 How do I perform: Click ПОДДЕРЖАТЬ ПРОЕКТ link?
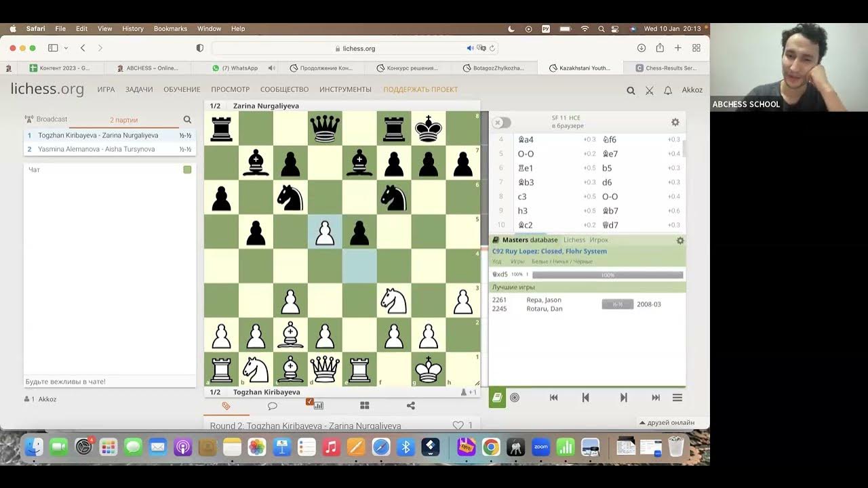tap(420, 89)
